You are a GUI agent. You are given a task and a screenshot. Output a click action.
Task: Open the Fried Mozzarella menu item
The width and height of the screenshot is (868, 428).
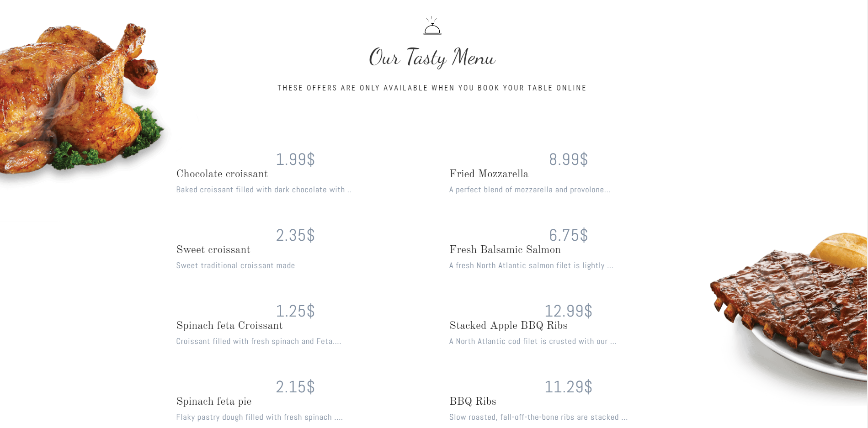pyautogui.click(x=489, y=174)
